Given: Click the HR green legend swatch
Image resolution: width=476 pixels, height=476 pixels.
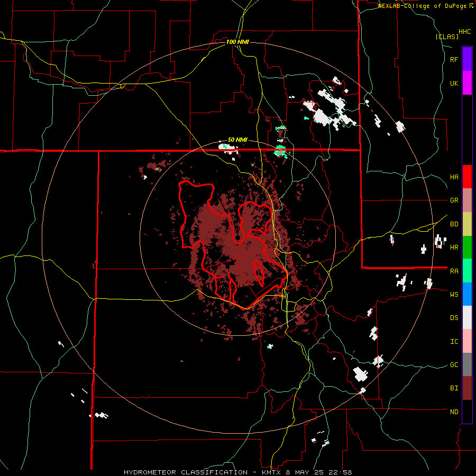Looking at the screenshot, I should (467, 247).
